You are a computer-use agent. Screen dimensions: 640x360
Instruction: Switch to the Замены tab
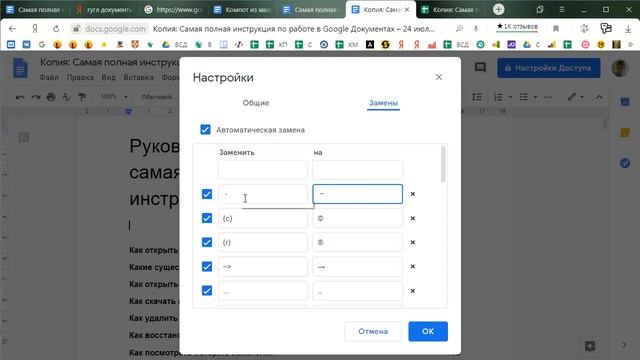click(383, 103)
